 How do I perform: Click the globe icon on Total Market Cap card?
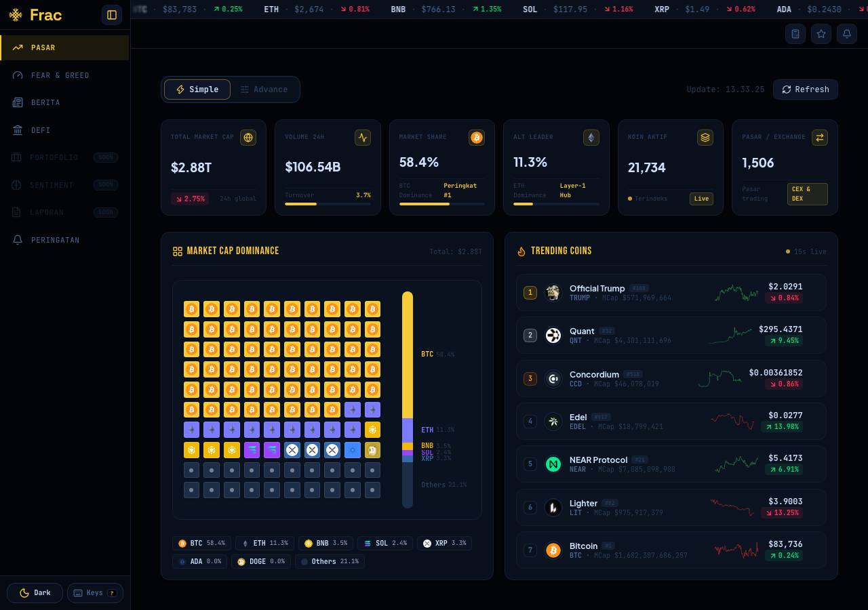coord(248,138)
